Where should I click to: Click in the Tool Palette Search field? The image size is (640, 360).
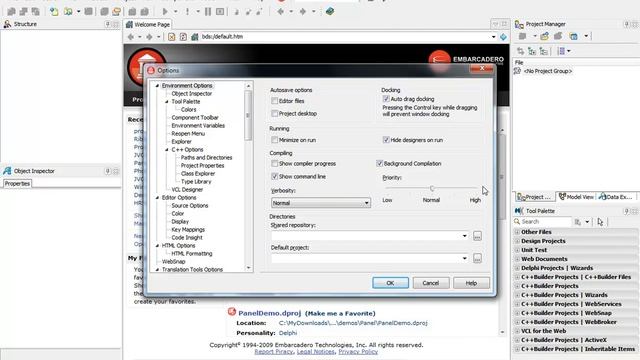[x=543, y=222]
